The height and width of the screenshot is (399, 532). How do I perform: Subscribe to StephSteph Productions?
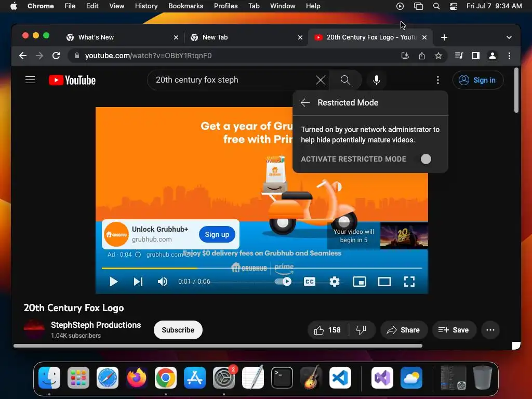(178, 330)
